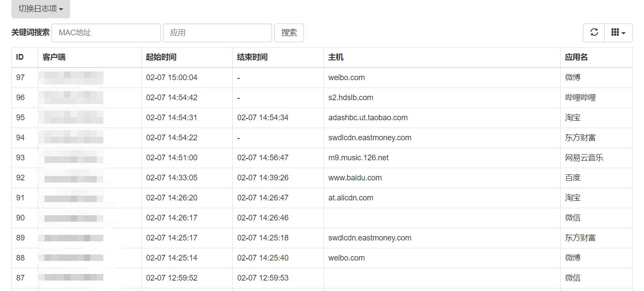644x291 pixels.
Task: Click app name 哔哩哔哩
Action: tap(580, 98)
